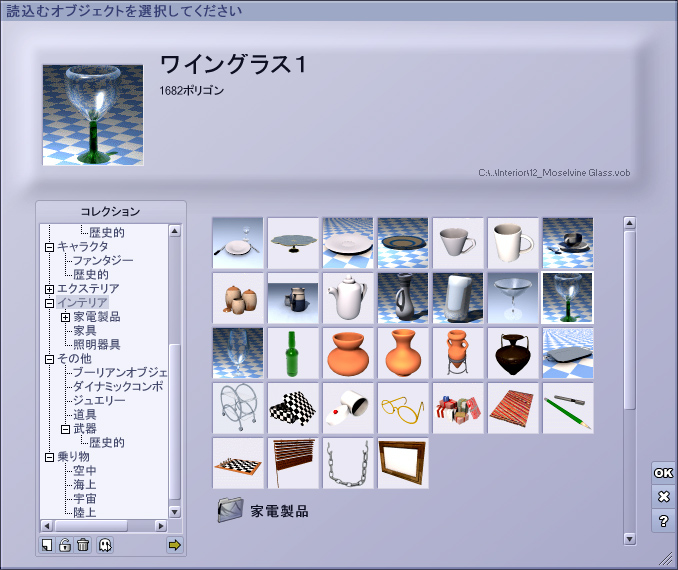The image size is (678, 570).
Task: Expand the 家電製品 tree node
Action: 65,317
